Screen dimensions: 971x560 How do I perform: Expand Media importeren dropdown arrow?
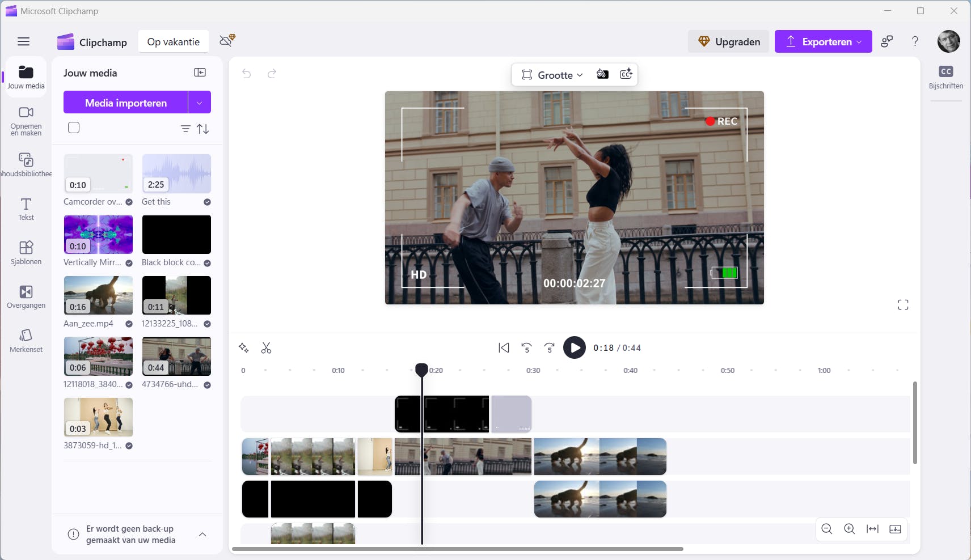tap(199, 103)
